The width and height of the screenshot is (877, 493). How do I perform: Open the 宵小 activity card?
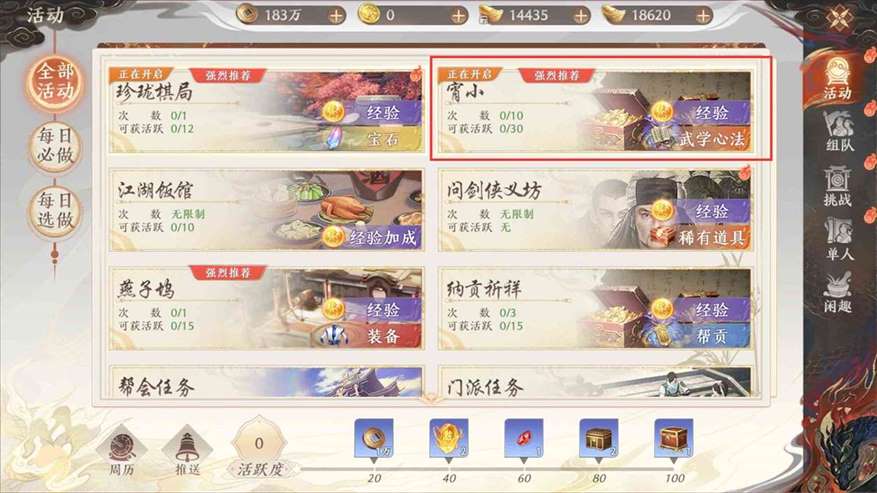[x=595, y=110]
